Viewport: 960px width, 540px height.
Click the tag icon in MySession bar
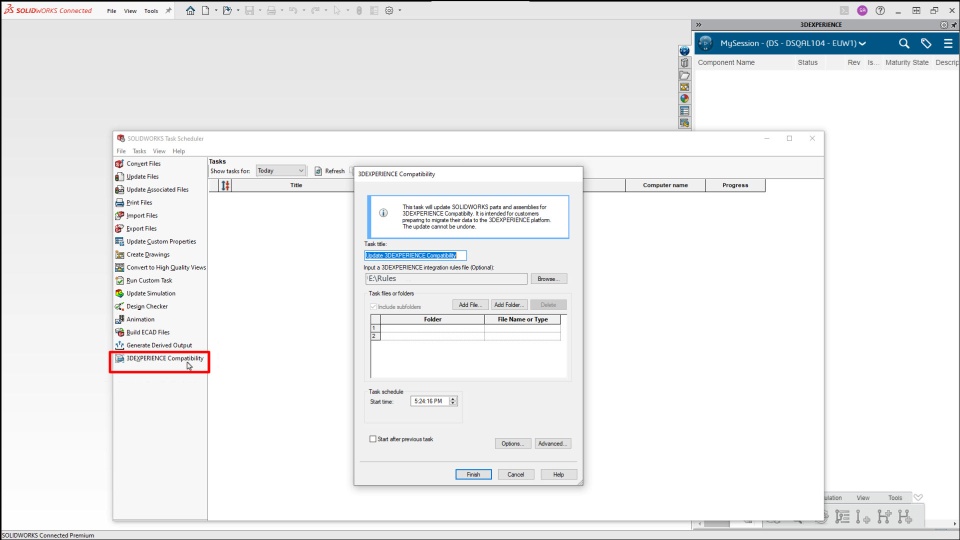tap(926, 43)
